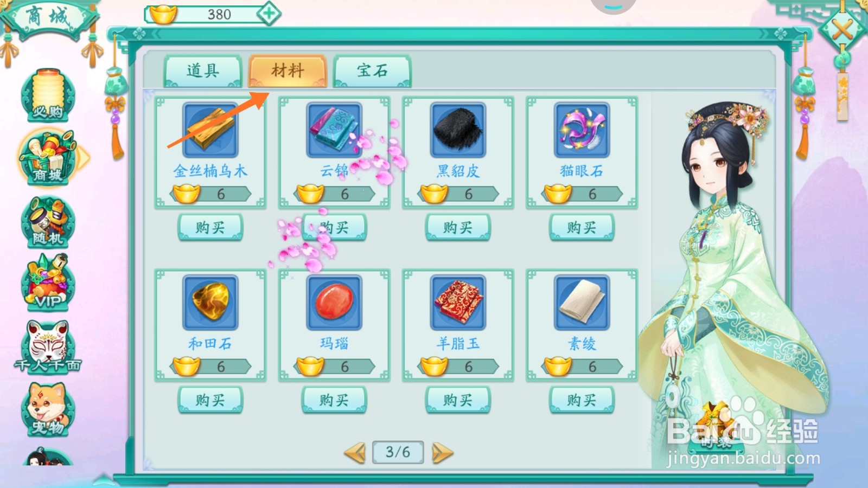Close the shop with the X button
This screenshot has height=488, width=868.
coord(843,29)
